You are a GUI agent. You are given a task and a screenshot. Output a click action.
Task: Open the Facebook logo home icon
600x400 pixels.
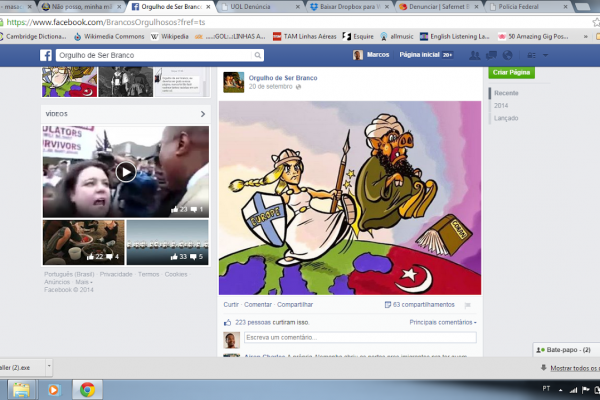pos(46,55)
